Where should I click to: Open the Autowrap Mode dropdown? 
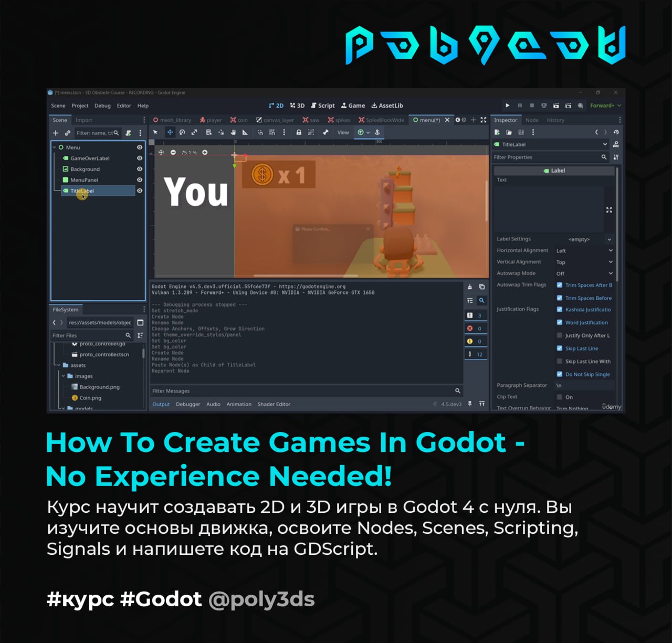(x=584, y=273)
